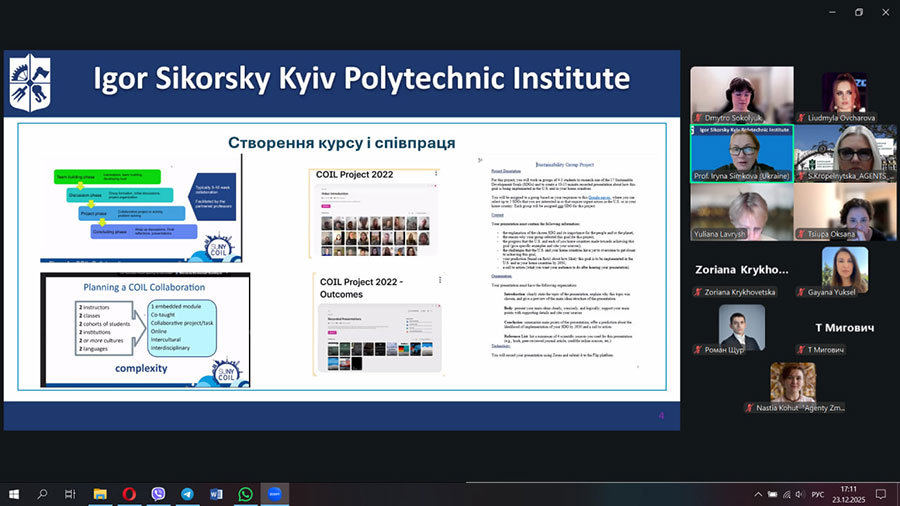Viewport: 900px width, 506px height.
Task: Select Gayana Yuksel's participant video
Action: [x=844, y=270]
